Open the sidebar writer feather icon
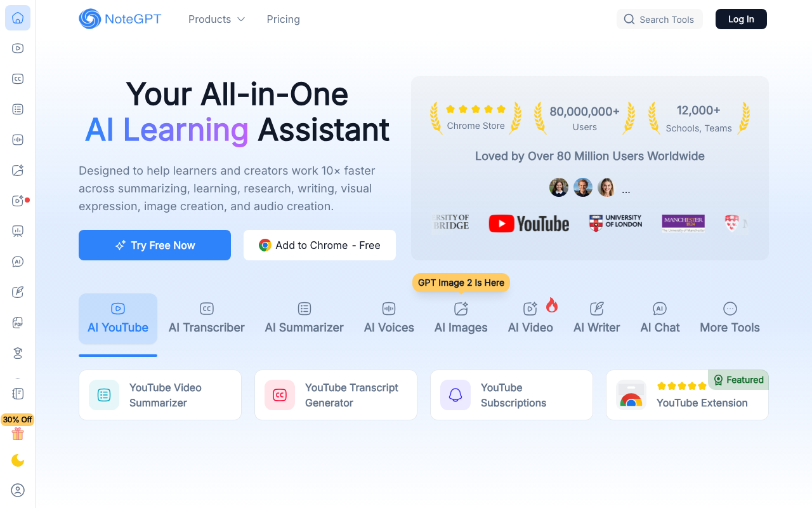Screen dimensions: 812x508 coord(18,292)
